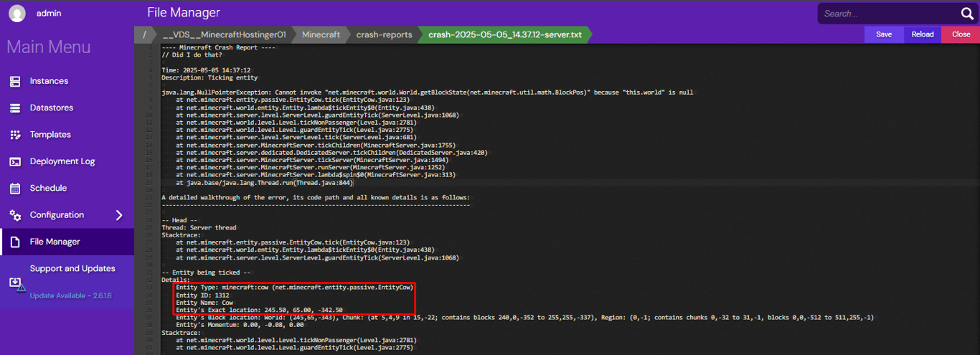Screen dimensions: 980x355
Task: Click the "Entity Name: Cow" line
Action: (204, 303)
